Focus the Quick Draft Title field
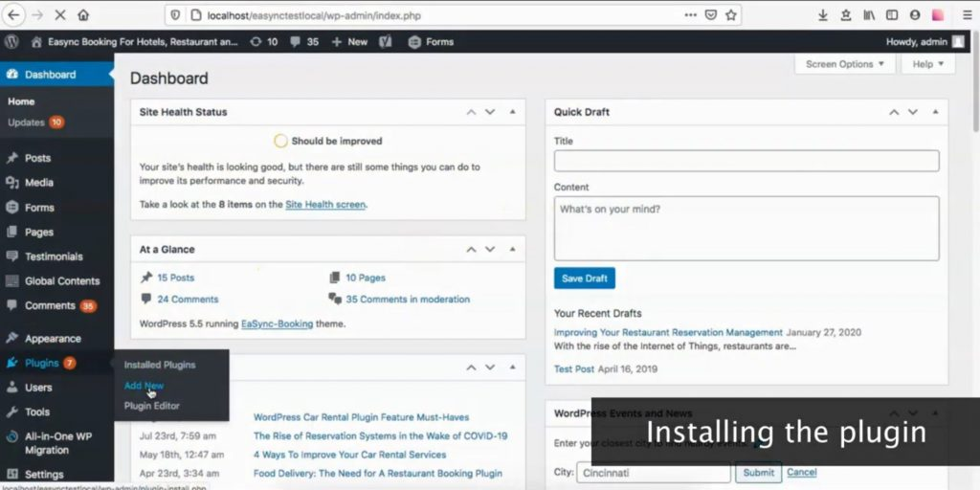This screenshot has width=980, height=490. click(746, 161)
